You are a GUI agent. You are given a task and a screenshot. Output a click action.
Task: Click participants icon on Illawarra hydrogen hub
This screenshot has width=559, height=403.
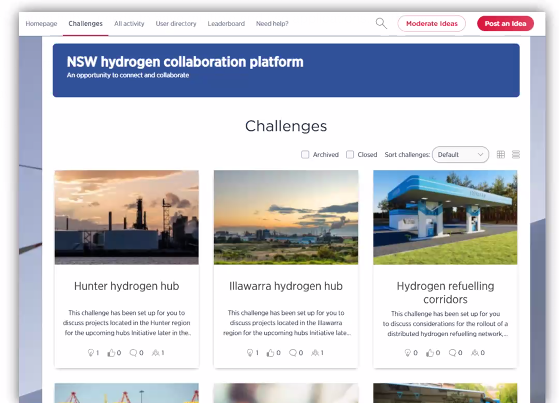point(315,353)
